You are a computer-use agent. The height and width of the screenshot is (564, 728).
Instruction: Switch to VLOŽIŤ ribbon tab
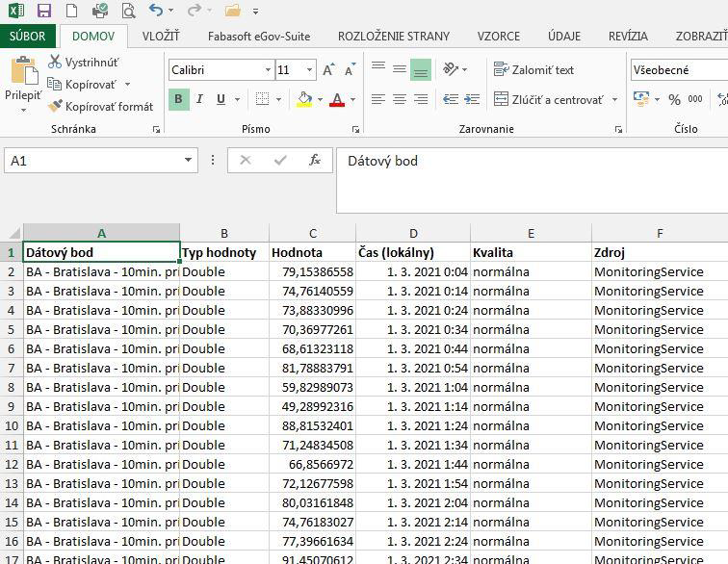tap(161, 37)
